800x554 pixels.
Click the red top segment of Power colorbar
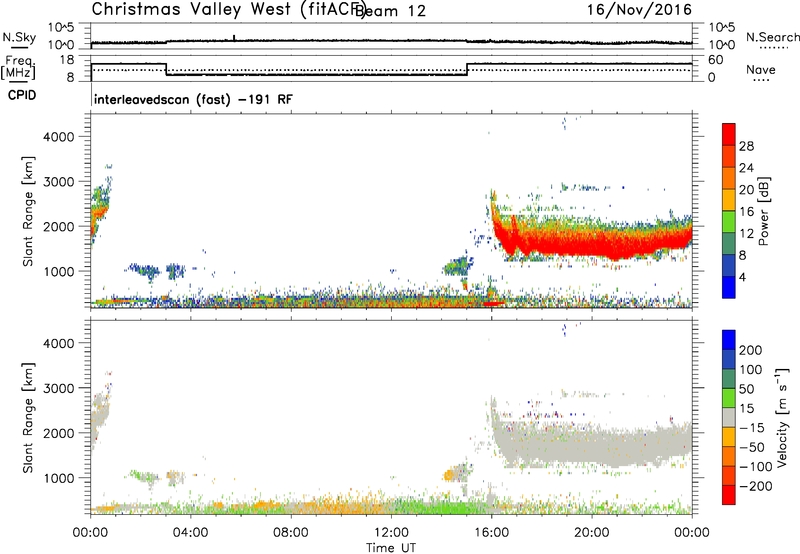coord(729,134)
